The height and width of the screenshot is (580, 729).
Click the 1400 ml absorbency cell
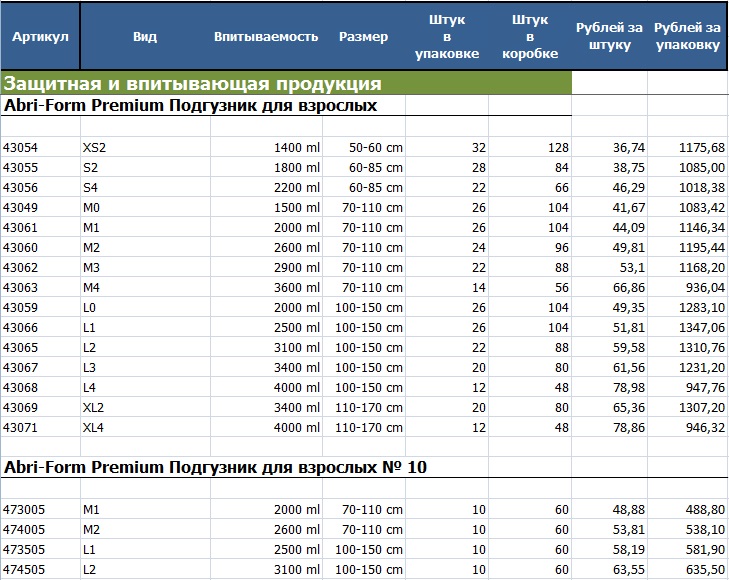click(x=266, y=147)
